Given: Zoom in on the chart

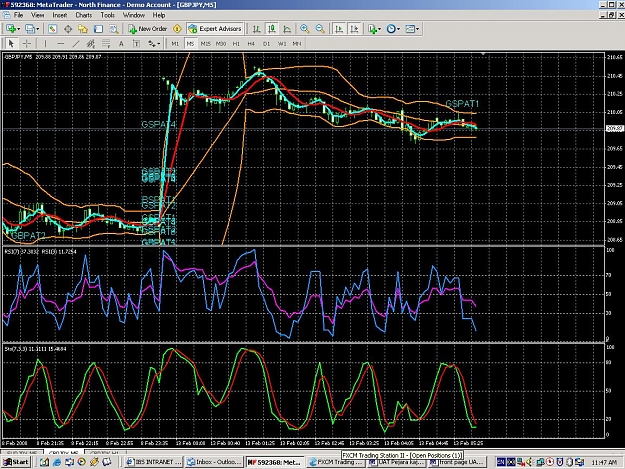Looking at the screenshot, I should tap(305, 29).
